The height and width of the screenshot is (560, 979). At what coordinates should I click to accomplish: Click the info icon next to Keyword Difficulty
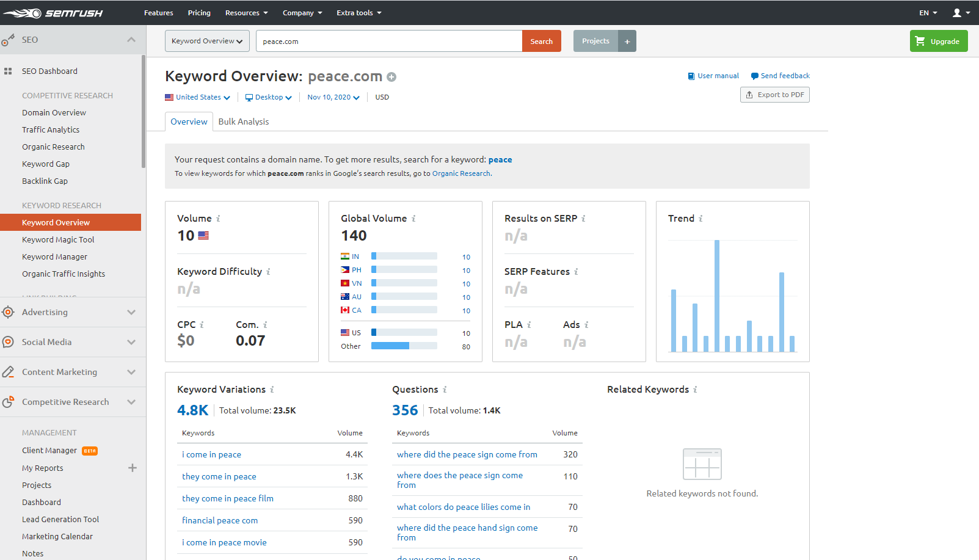click(268, 272)
